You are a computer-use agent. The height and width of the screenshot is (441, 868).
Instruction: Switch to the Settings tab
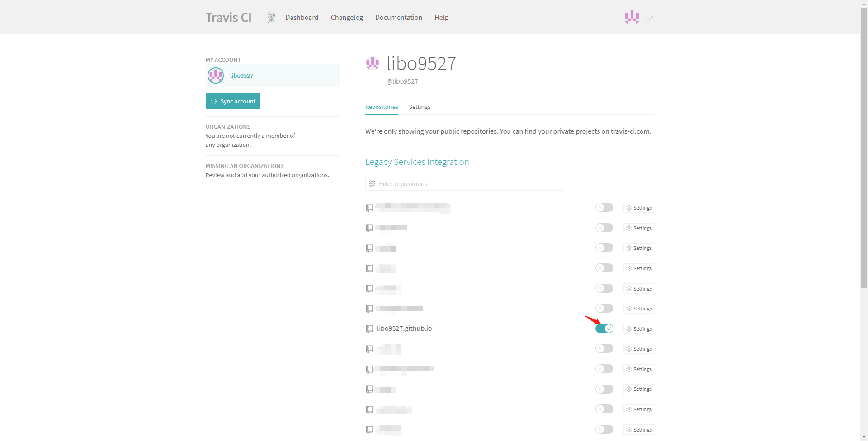[x=419, y=107]
